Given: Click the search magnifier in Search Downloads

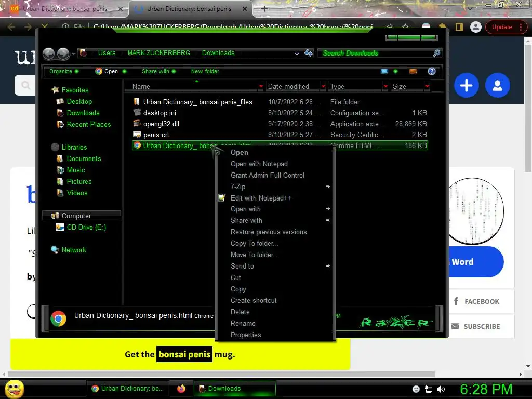Looking at the screenshot, I should tap(436, 53).
